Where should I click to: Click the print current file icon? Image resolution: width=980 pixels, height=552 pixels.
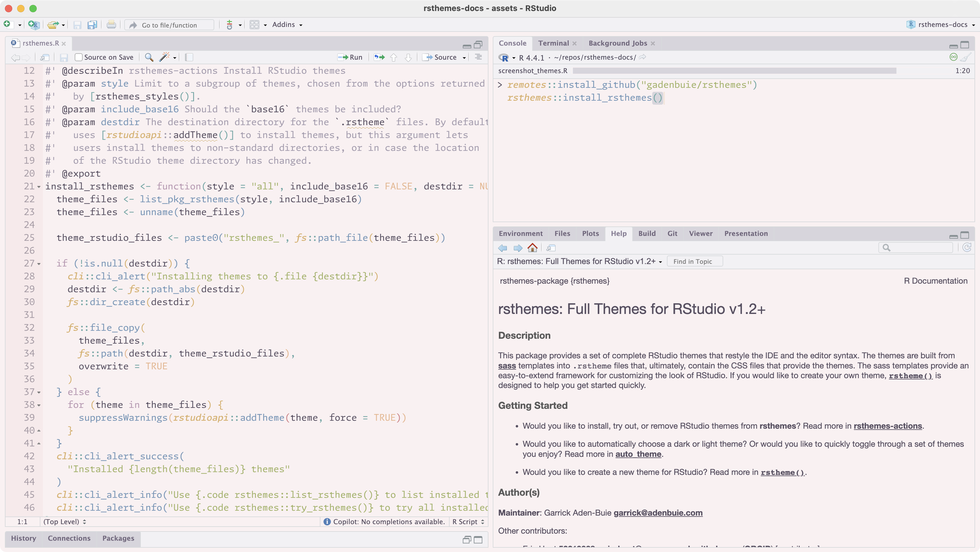click(x=111, y=25)
